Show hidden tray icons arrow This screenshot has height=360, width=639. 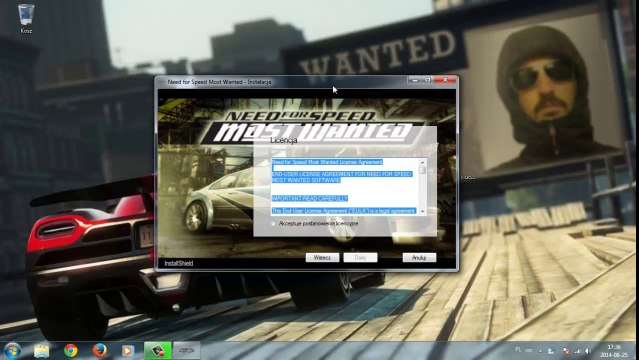540,351
